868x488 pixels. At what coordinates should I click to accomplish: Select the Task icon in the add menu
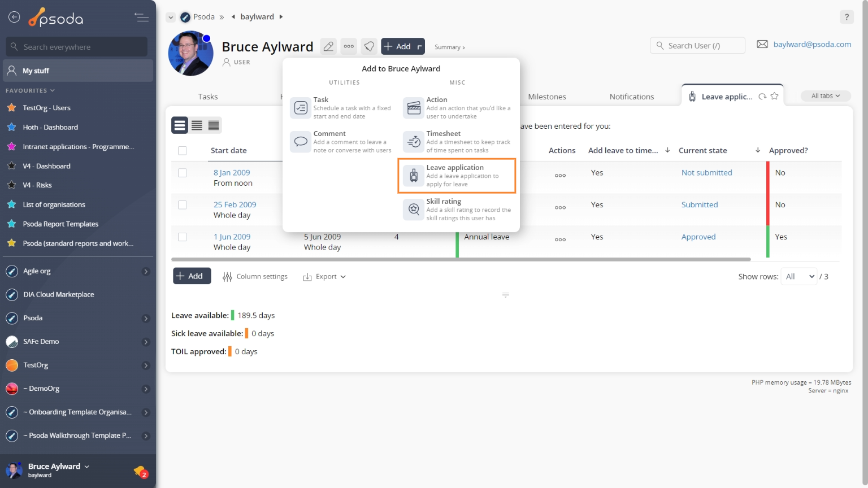(301, 107)
